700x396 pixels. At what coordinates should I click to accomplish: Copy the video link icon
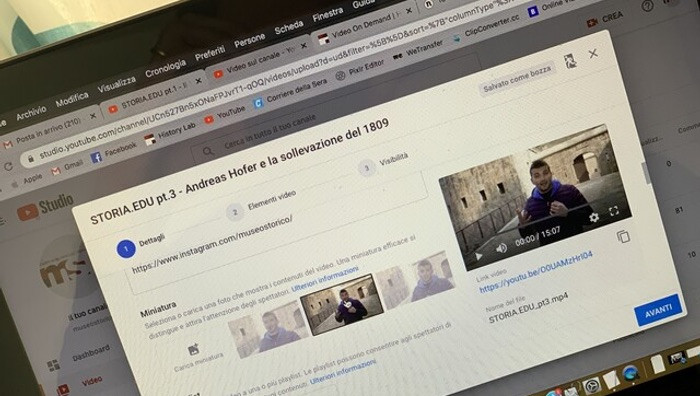623,237
